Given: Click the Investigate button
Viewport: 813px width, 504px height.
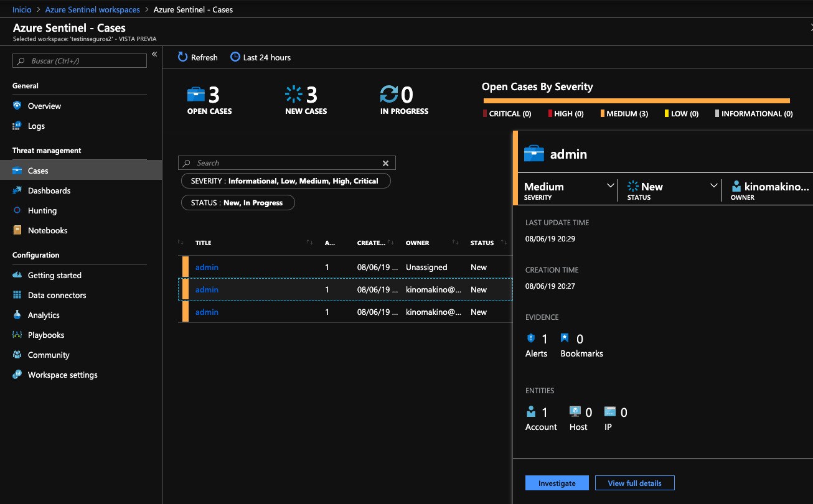Looking at the screenshot, I should click(x=557, y=483).
